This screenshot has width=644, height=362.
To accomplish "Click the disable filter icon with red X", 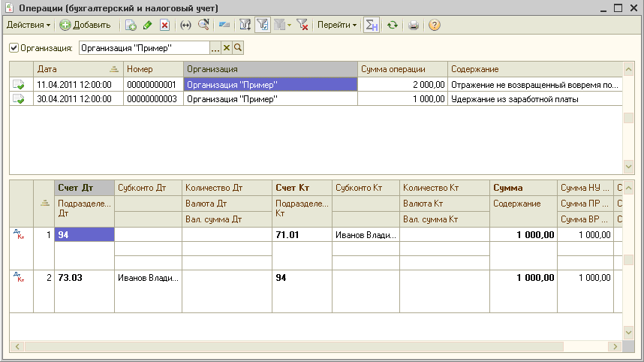I will (302, 25).
